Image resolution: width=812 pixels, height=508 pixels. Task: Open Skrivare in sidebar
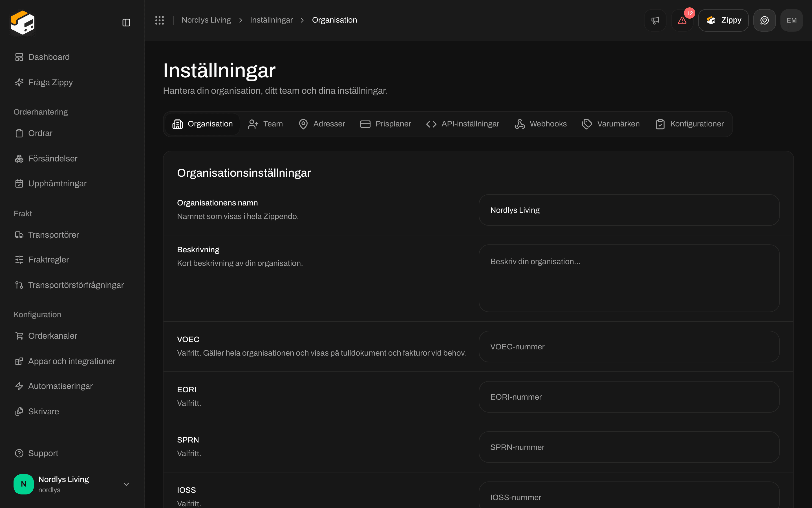pos(72,411)
